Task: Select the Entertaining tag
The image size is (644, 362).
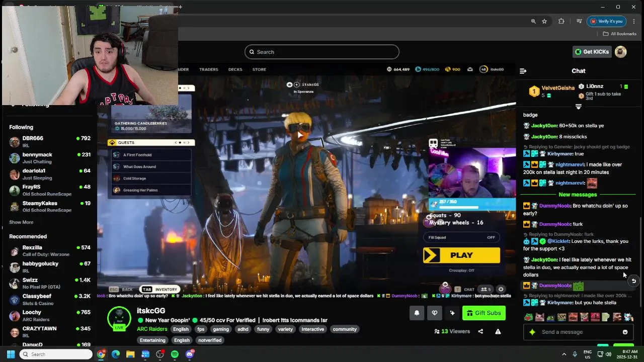Action: [x=152, y=340]
